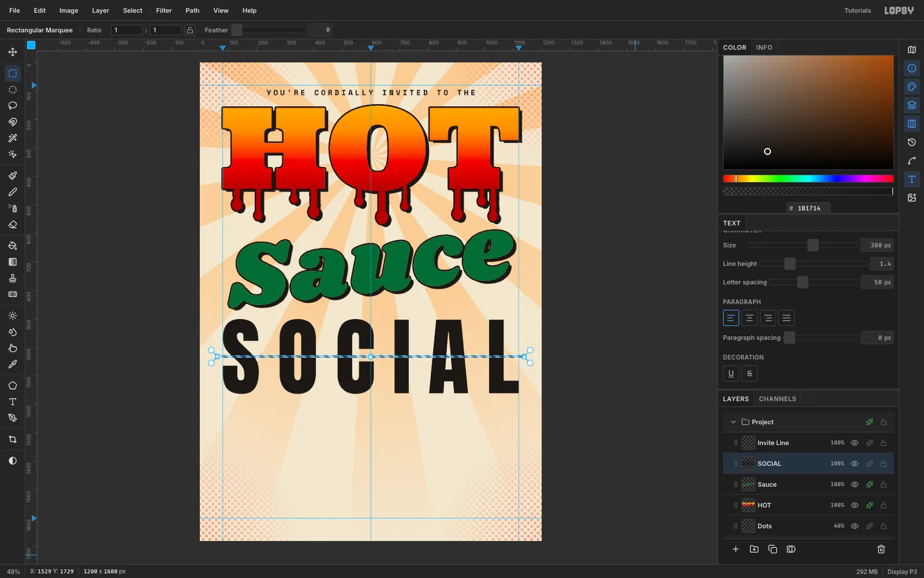Click the Letter spacing slider handle
Viewport: 924px width, 578px height.
click(x=803, y=282)
